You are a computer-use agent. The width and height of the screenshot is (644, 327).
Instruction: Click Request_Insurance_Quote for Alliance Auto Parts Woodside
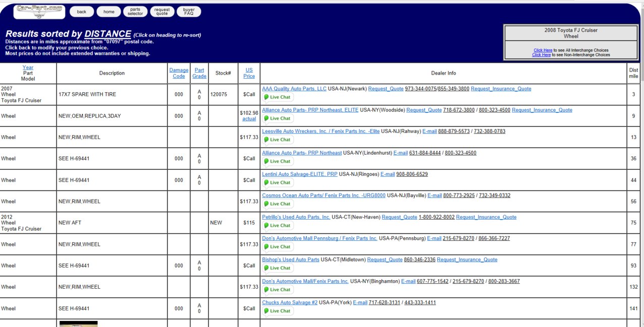(x=542, y=110)
